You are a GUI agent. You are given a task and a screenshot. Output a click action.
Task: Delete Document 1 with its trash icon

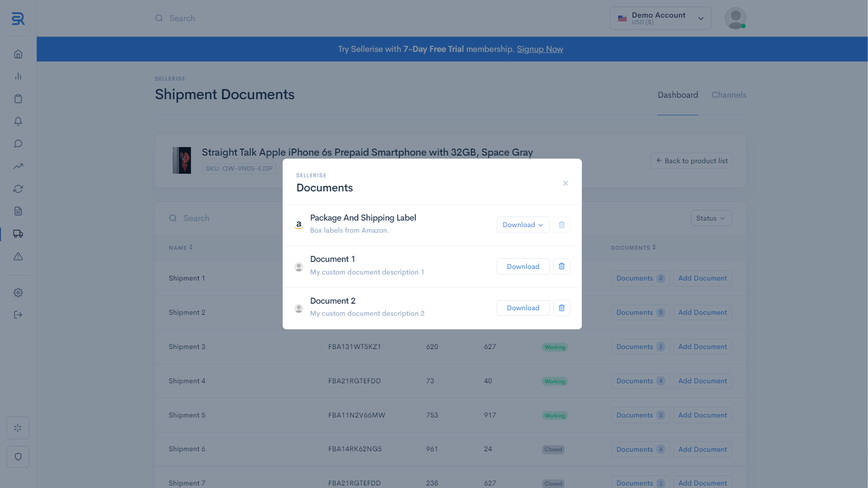[562, 266]
